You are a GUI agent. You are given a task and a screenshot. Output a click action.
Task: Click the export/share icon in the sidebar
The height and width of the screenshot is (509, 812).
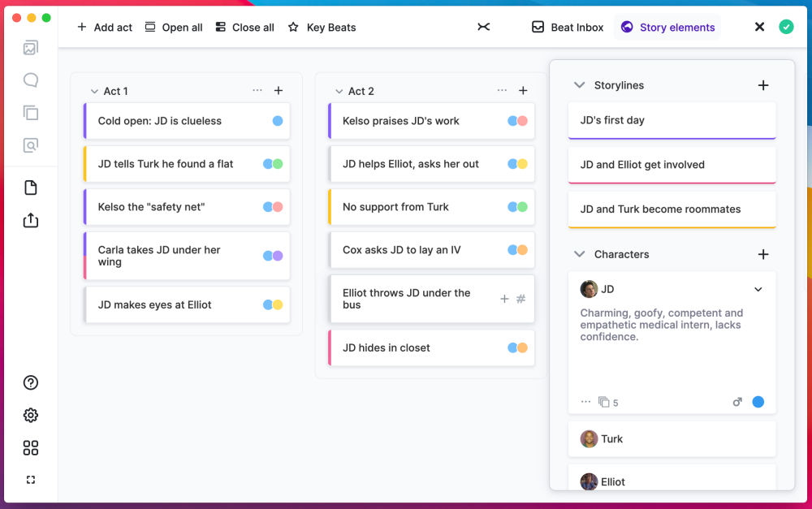point(31,220)
